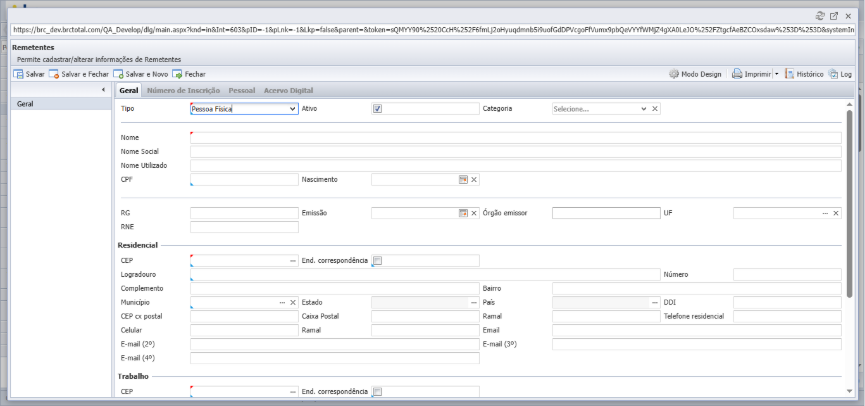The image size is (865, 406).
Task: Clear the Categoria selection
Action: coord(655,109)
